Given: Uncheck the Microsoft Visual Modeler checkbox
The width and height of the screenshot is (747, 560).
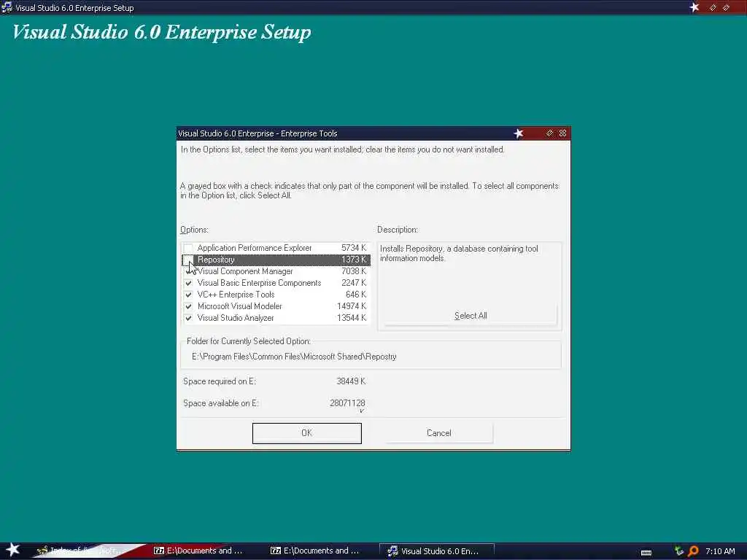Looking at the screenshot, I should [x=188, y=306].
